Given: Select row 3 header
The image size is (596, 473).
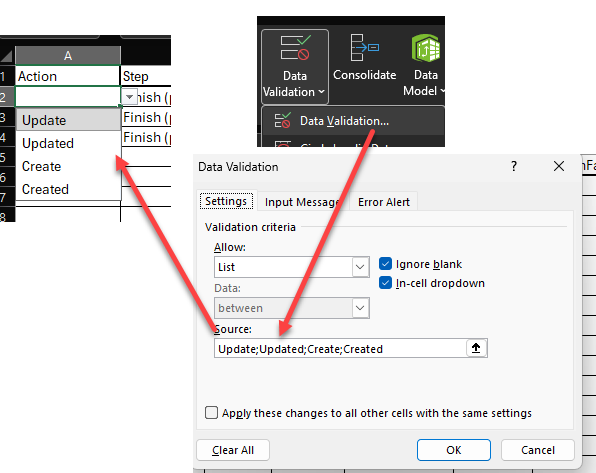Looking at the screenshot, I should point(7,117).
